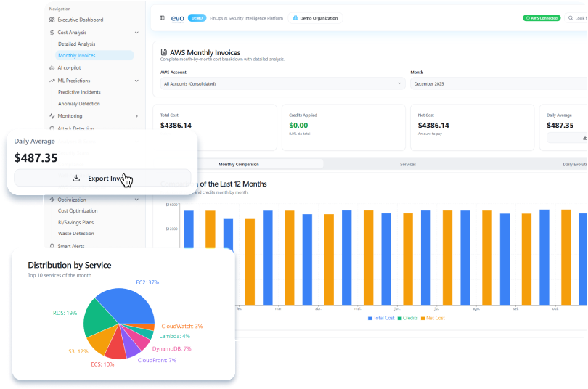This screenshot has height=389, width=588.
Task: Click the Net Cost card amount
Action: (433, 125)
